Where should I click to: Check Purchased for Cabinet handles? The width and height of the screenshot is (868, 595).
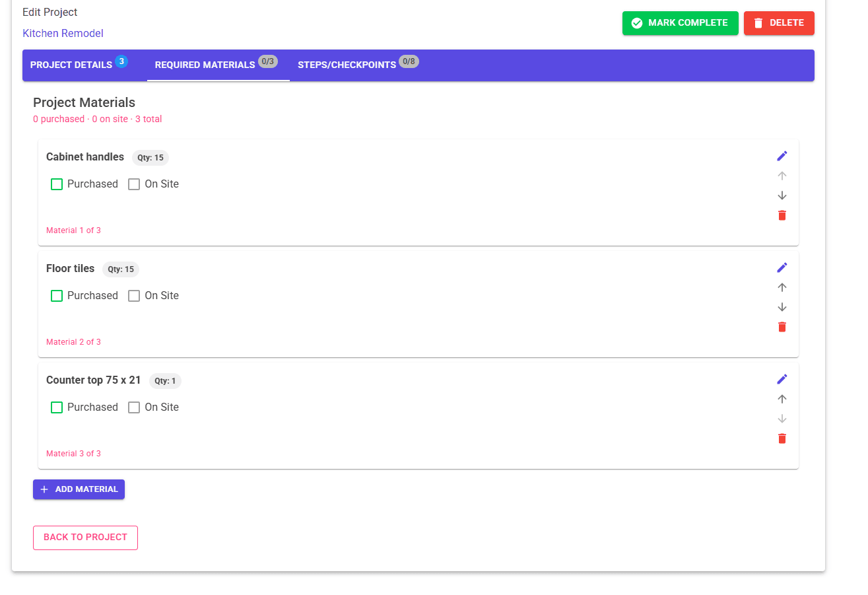pyautogui.click(x=57, y=184)
